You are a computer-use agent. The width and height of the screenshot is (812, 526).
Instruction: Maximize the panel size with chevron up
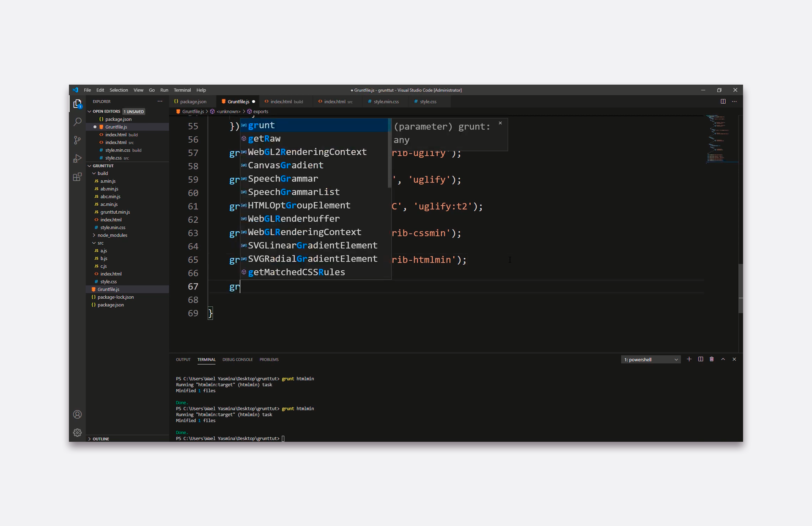(x=723, y=359)
